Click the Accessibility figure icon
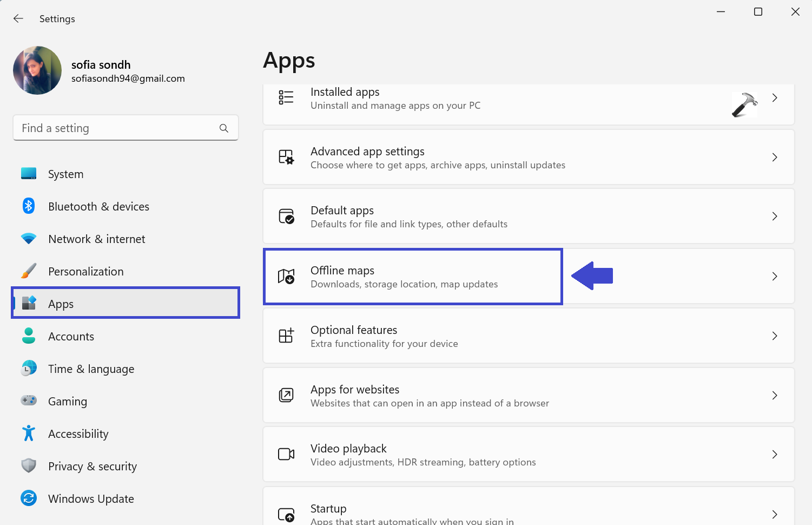This screenshot has width=812, height=525. pyautogui.click(x=29, y=434)
